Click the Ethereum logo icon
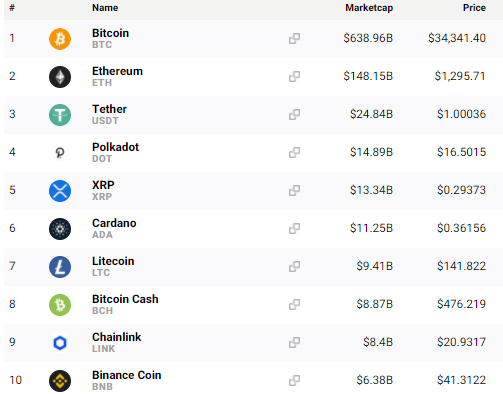503x394 pixels. (60, 77)
